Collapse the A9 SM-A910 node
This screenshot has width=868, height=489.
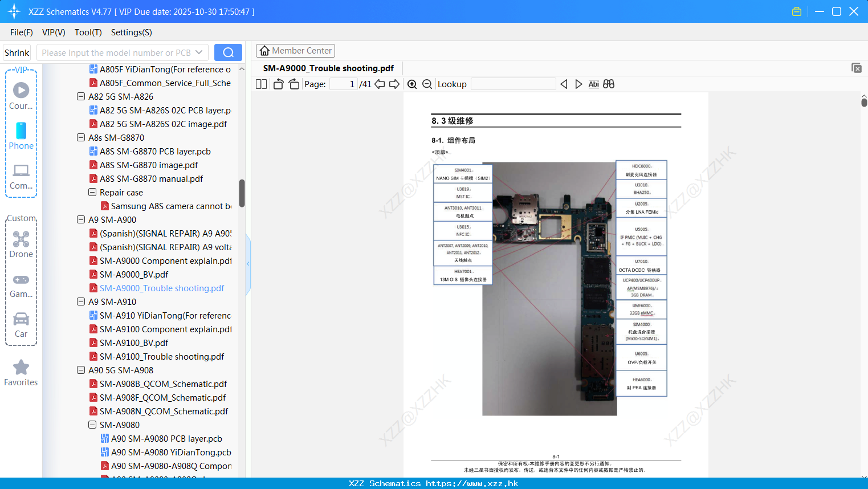(81, 301)
